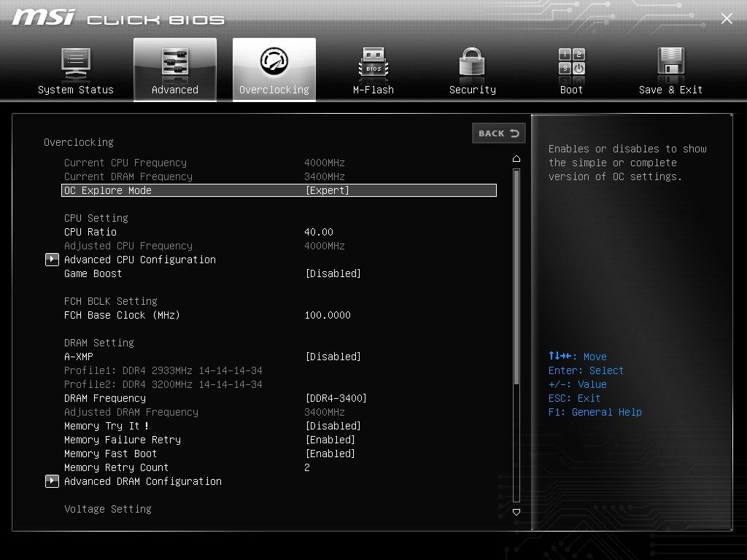Open Advanced CPU Configuration submenu

click(x=140, y=260)
